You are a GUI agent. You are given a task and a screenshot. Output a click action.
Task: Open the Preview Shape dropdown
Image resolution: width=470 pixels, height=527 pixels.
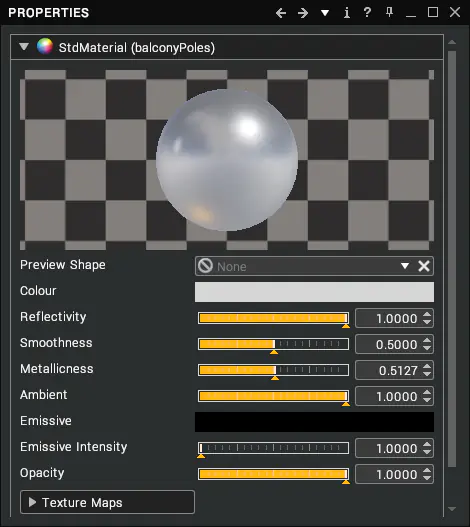(405, 266)
